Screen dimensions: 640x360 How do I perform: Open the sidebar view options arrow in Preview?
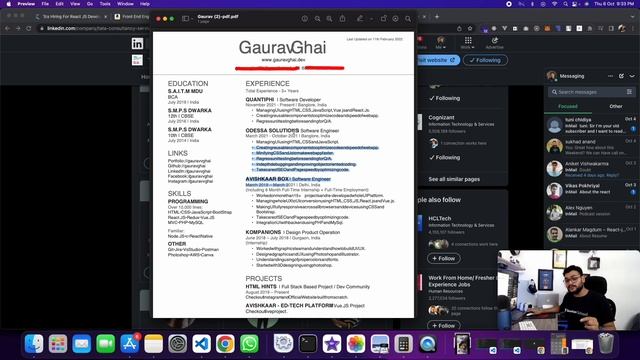tap(192, 19)
